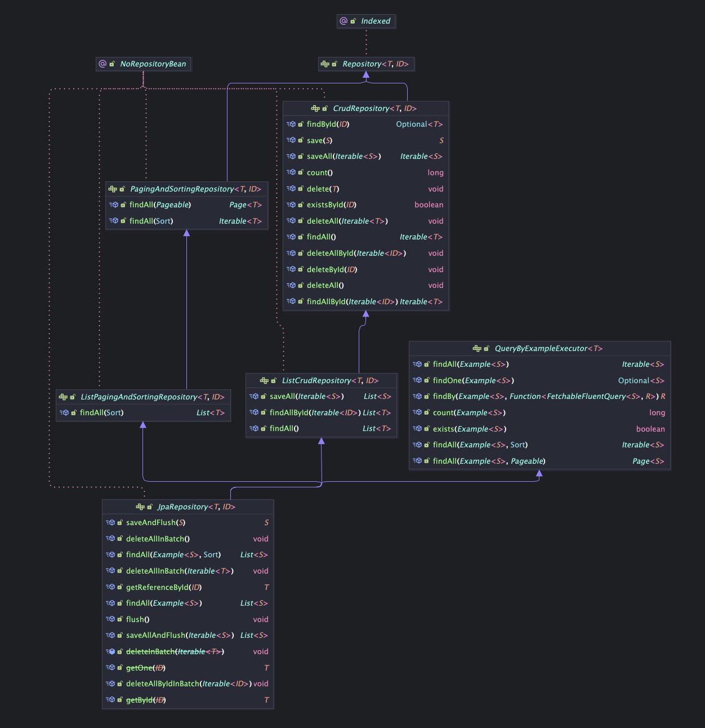Image resolution: width=705 pixels, height=728 pixels.
Task: Click the interface icon in ListPagingAndSortingRepository header
Action: pos(63,397)
